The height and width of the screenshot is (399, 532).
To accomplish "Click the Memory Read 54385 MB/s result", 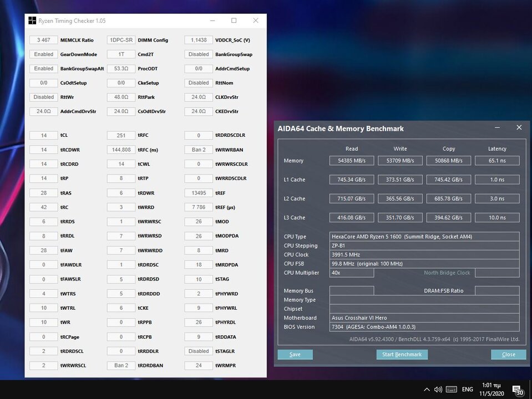I will coord(352,161).
